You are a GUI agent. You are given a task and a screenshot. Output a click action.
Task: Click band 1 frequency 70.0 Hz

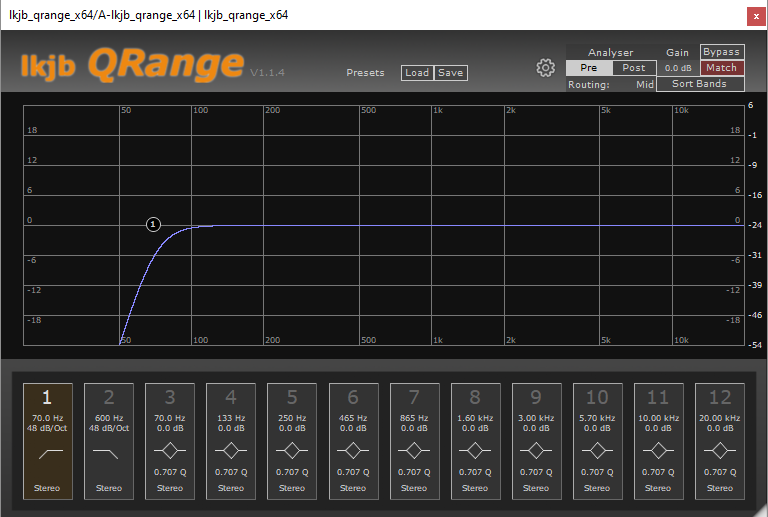[x=48, y=418]
